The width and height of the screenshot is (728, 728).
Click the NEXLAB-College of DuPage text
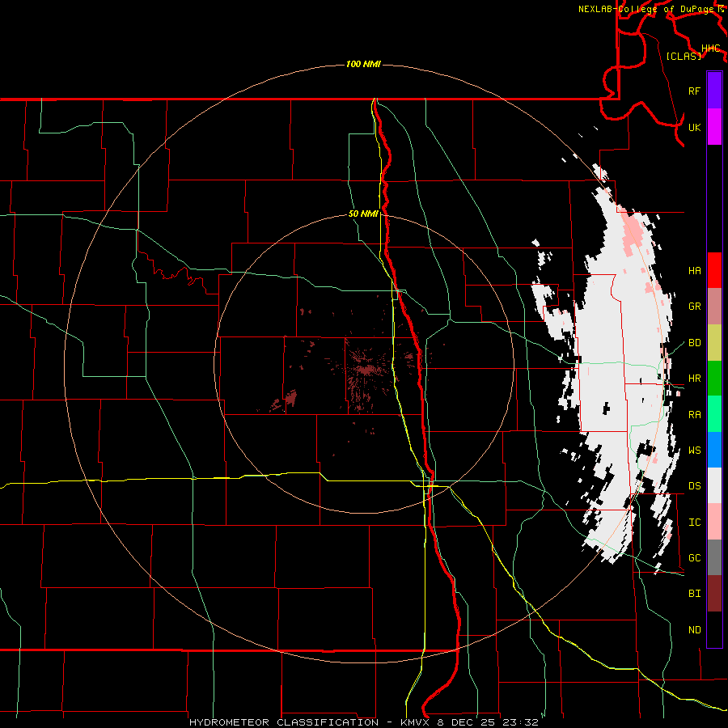647,9
